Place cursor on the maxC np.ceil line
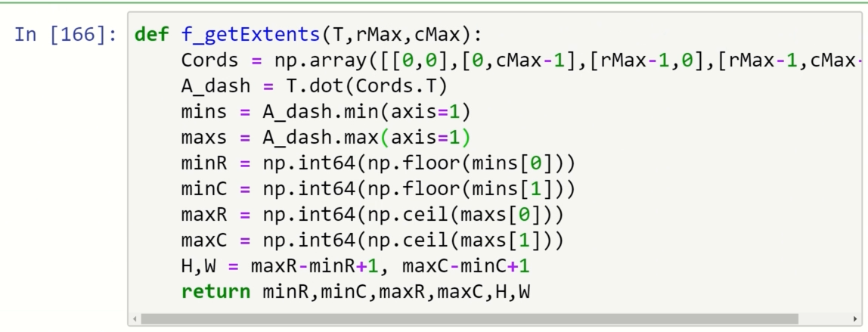Viewport: 868px width, 332px height. pyautogui.click(x=370, y=240)
